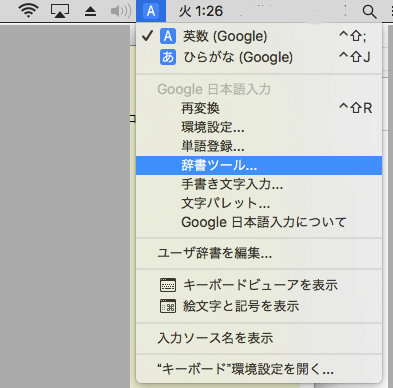
Task: Open the AirPlay display menu
Action: click(60, 11)
